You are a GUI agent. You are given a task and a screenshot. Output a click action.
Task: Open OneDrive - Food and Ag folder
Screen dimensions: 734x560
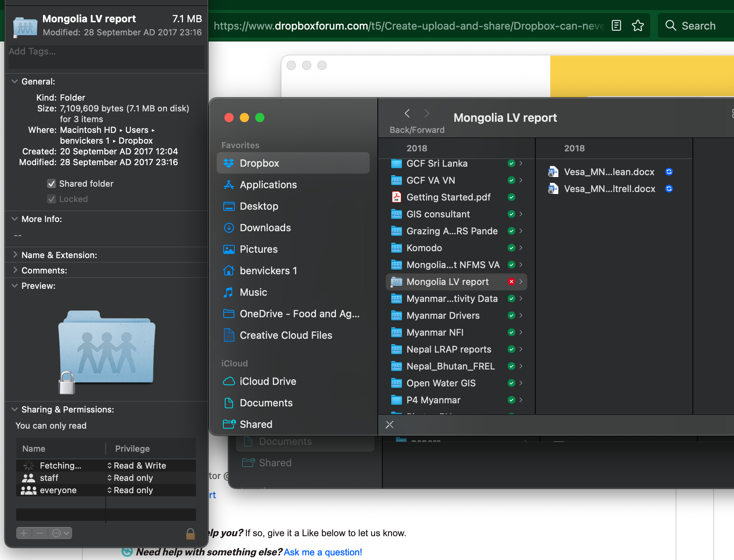point(293,313)
